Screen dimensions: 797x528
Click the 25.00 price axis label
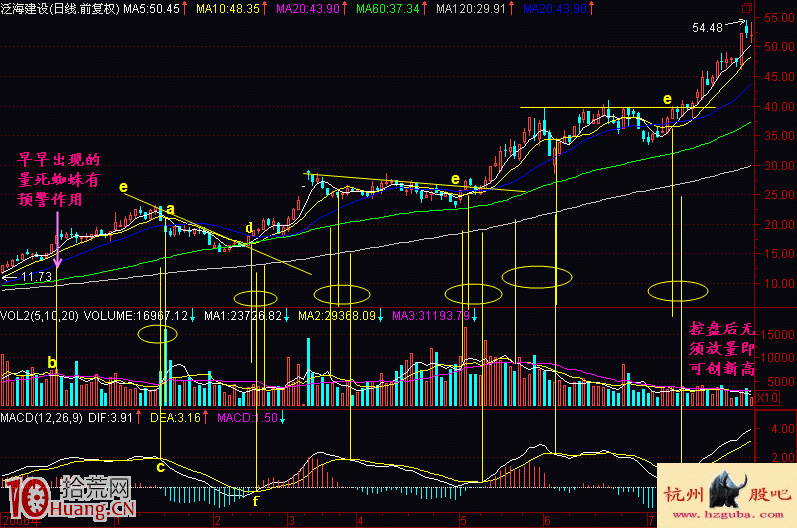(779, 195)
